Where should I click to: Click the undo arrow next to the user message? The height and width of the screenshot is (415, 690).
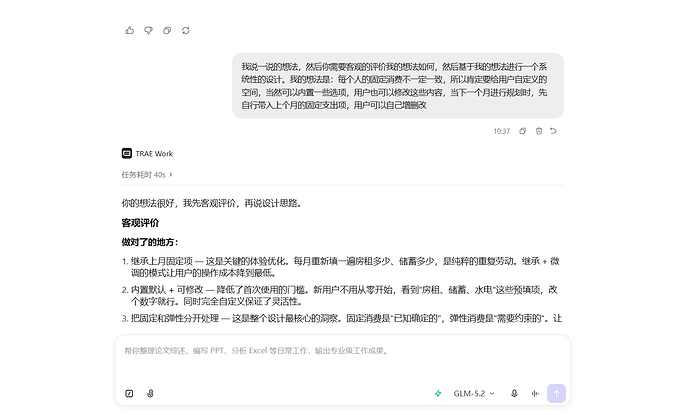pyautogui.click(x=554, y=131)
